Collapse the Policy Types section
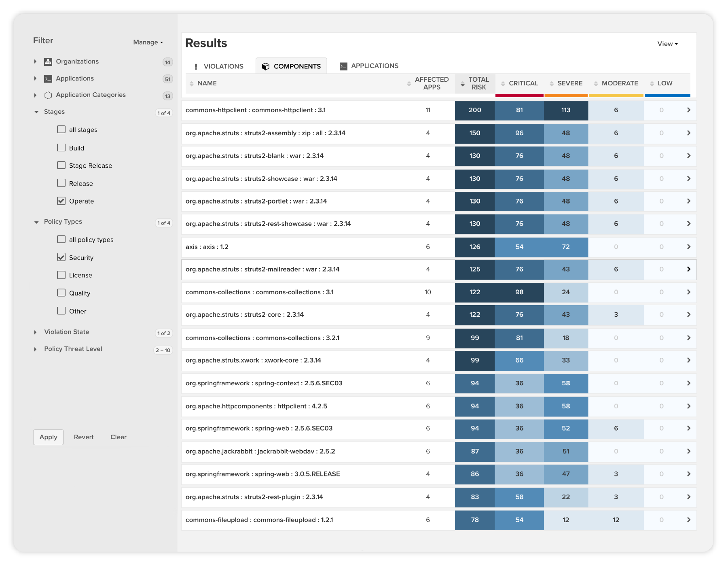This screenshot has width=728, height=567. (x=36, y=222)
